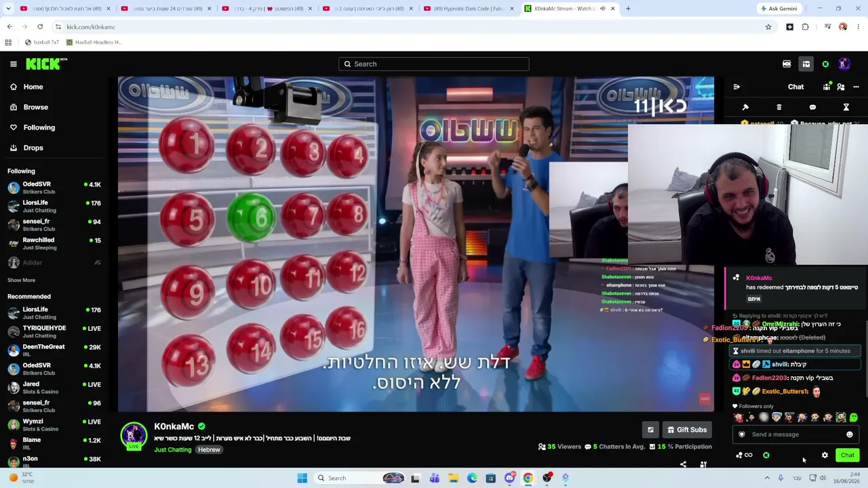868x488 pixels.
Task: Open the dashboard icon in Kick top bar
Action: tap(787, 64)
